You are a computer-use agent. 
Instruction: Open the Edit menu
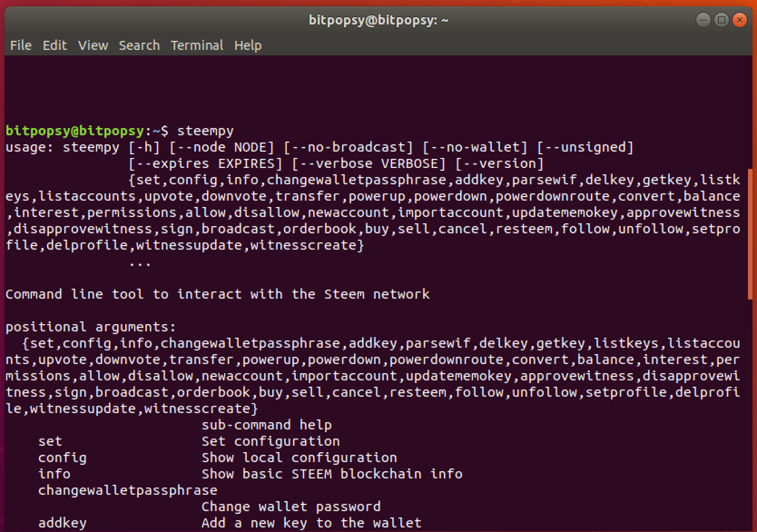pos(55,45)
